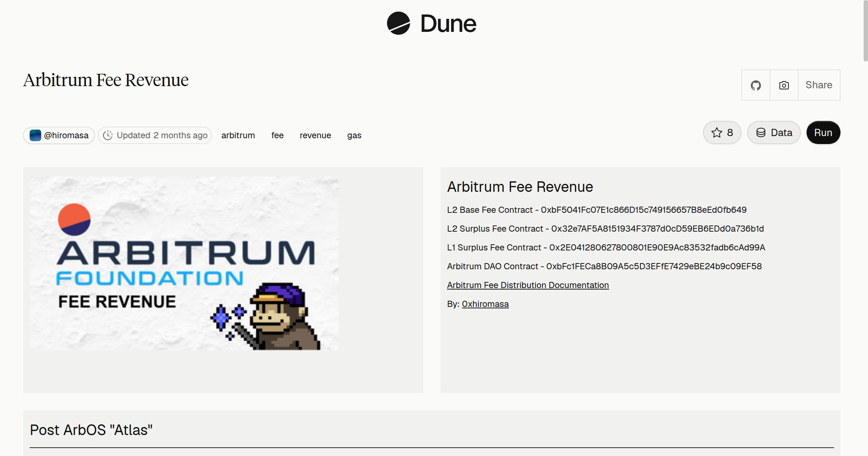Viewport: 868px width, 456px height.
Task: Open @hiromasa author profile
Action: (59, 135)
